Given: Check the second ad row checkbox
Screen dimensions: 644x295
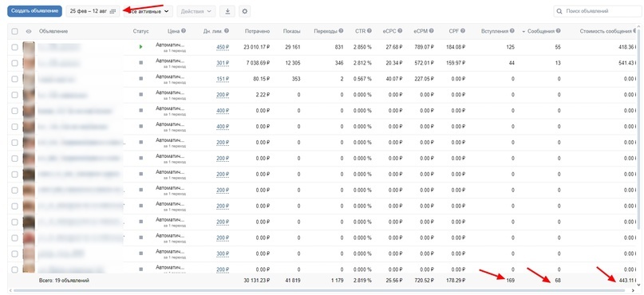Looking at the screenshot, I should [15, 63].
